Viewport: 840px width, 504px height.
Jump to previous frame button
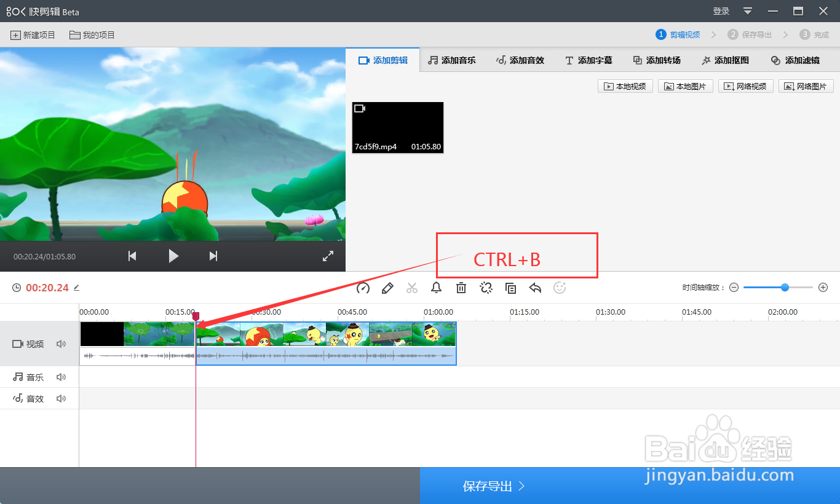pos(132,256)
